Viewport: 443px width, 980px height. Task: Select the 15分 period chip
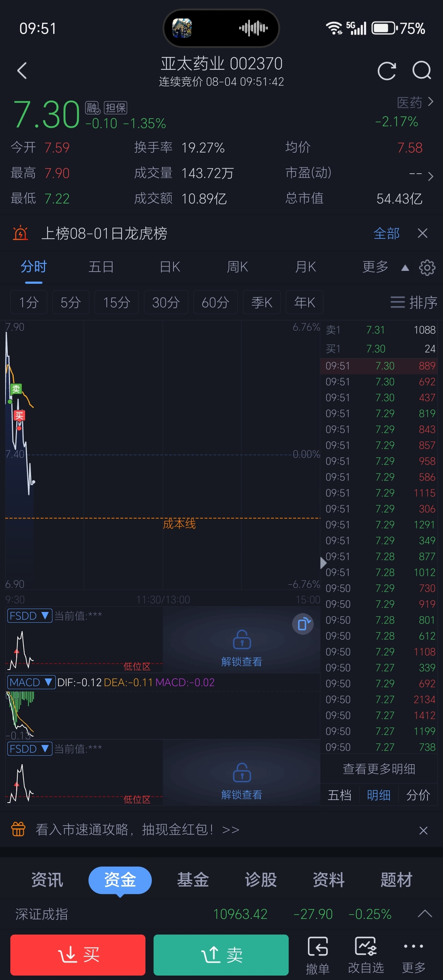(117, 302)
